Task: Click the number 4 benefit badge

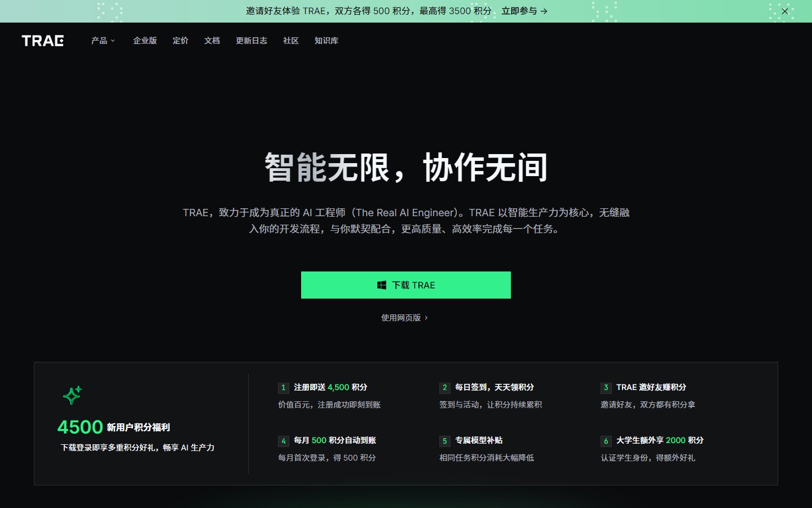Action: tap(284, 441)
